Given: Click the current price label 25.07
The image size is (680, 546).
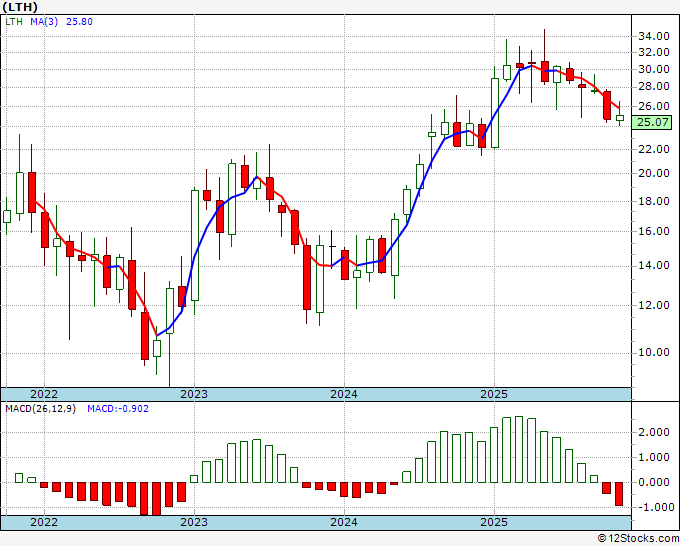Looking at the screenshot, I should 653,122.
